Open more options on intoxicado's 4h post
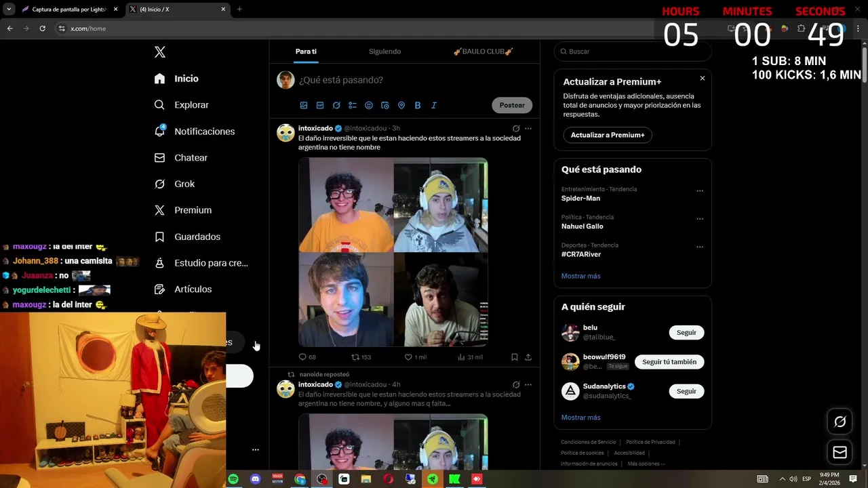868x488 pixels. (x=528, y=384)
